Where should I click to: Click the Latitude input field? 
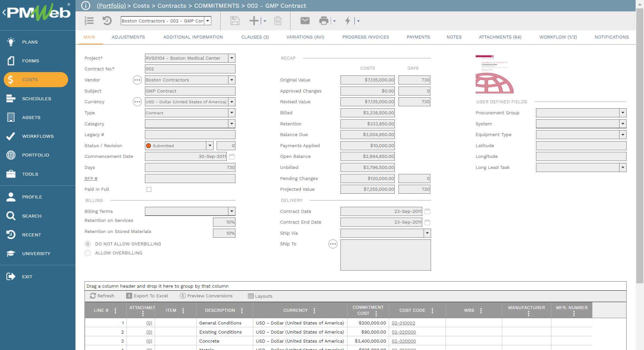point(581,145)
